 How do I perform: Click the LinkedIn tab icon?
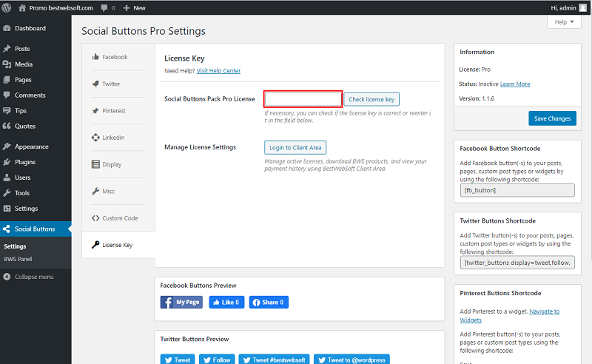(95, 138)
